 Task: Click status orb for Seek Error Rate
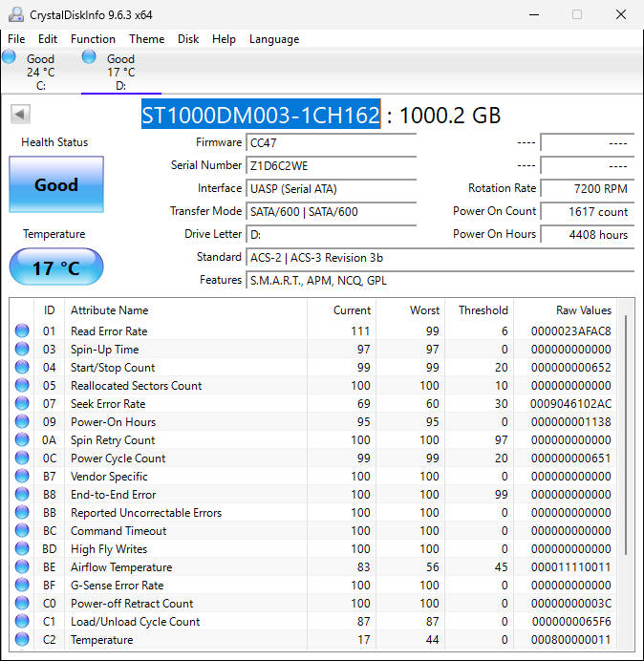[22, 404]
